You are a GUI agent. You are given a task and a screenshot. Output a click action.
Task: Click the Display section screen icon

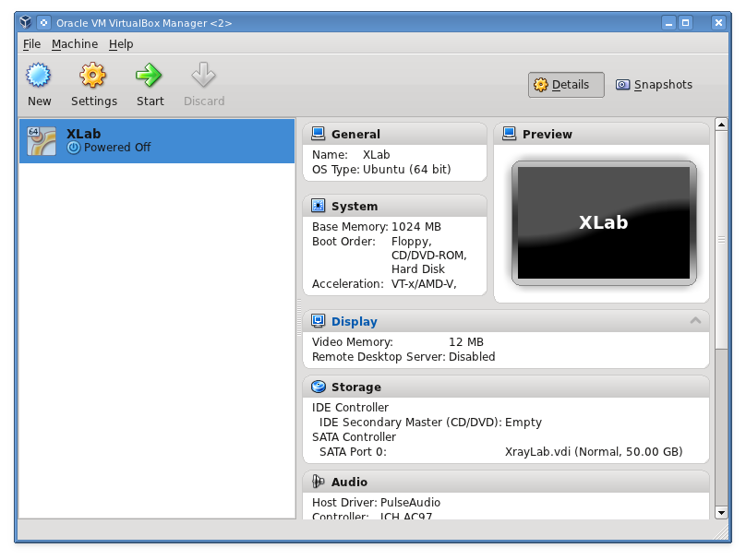click(x=318, y=321)
